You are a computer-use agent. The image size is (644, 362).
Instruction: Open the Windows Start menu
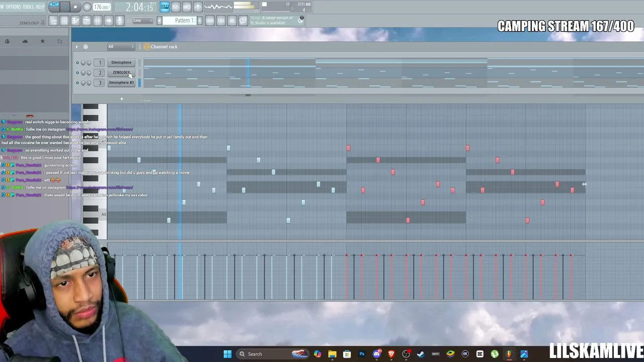tap(227, 354)
